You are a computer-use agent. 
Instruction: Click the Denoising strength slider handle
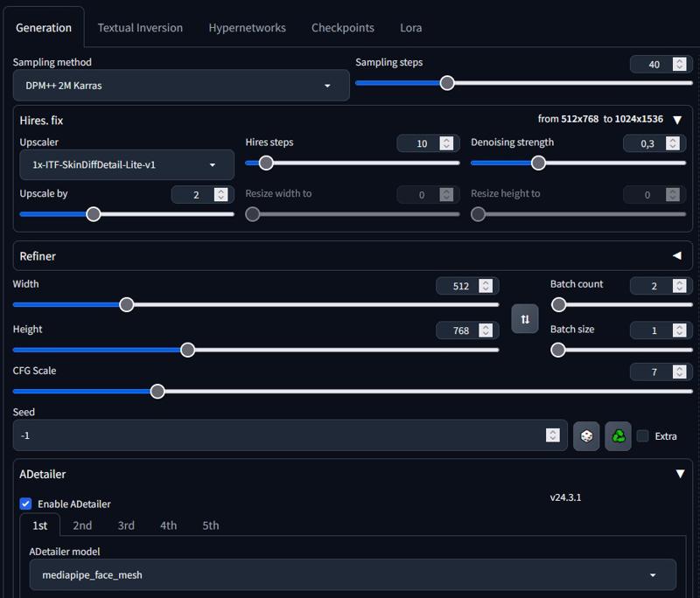tap(539, 163)
